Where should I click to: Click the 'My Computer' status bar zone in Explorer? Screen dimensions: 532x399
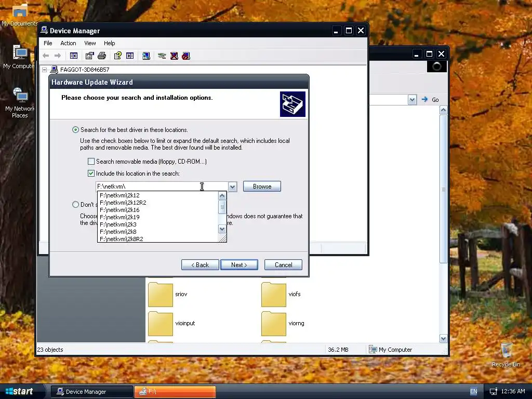pyautogui.click(x=390, y=350)
